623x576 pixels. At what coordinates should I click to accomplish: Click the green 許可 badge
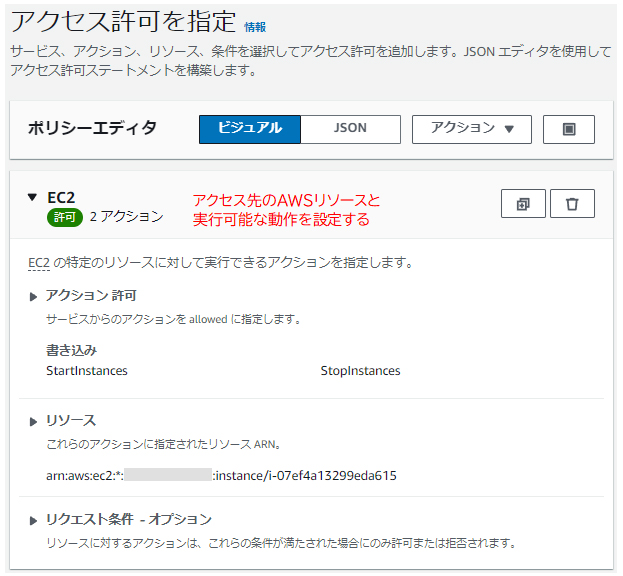[64, 217]
